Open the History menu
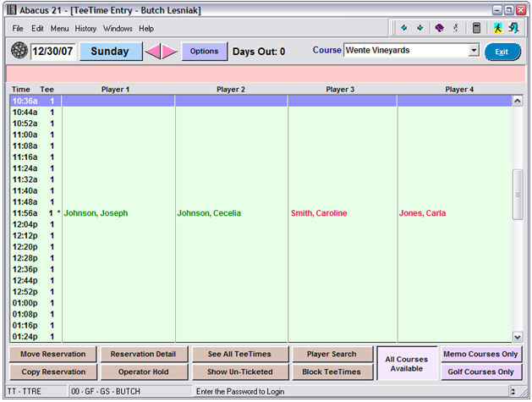 (85, 28)
